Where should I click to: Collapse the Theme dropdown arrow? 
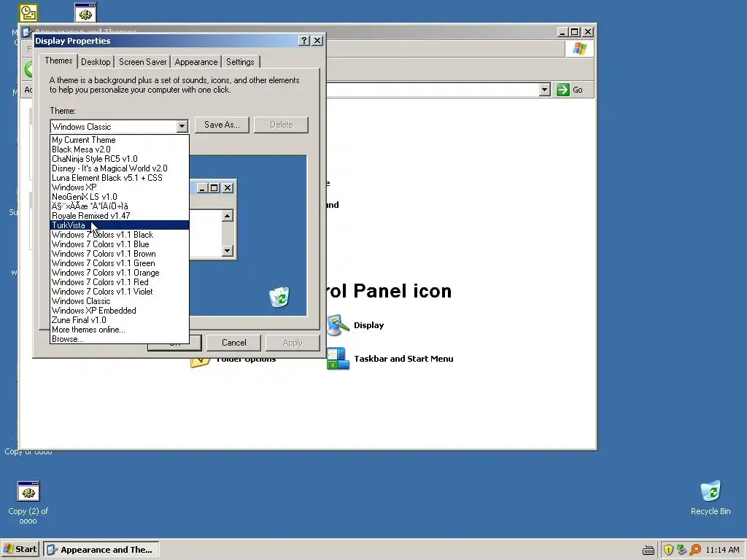pyautogui.click(x=182, y=127)
